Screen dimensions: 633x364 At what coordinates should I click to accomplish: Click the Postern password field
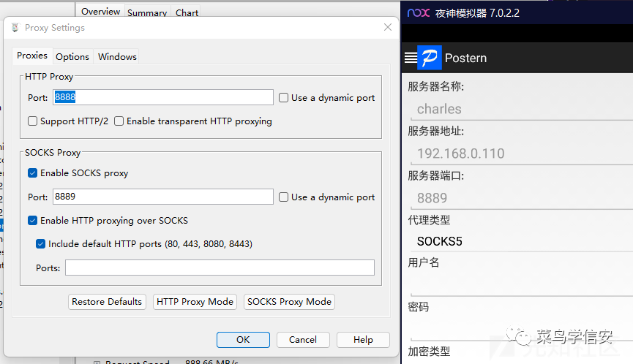click(x=521, y=330)
